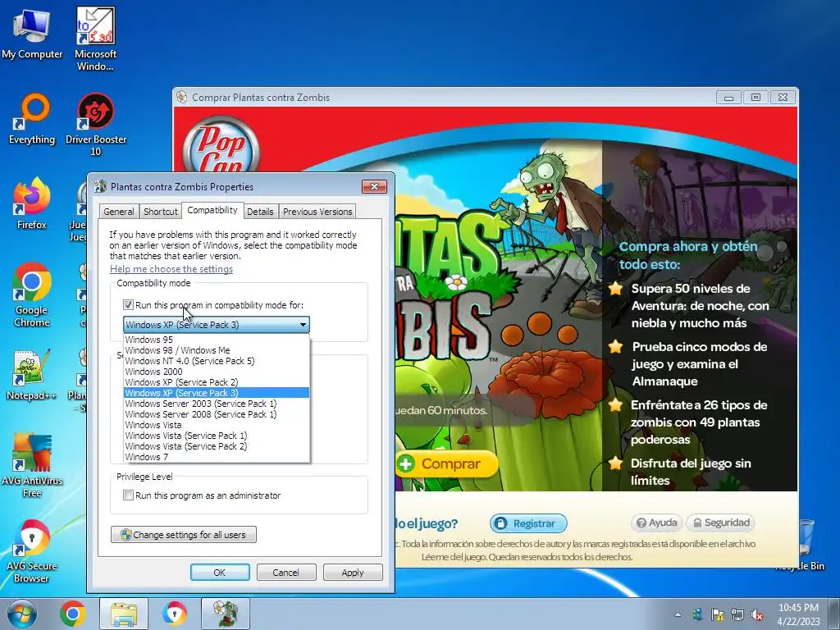The height and width of the screenshot is (630, 840).
Task: Switch to the Details tab
Action: point(260,212)
